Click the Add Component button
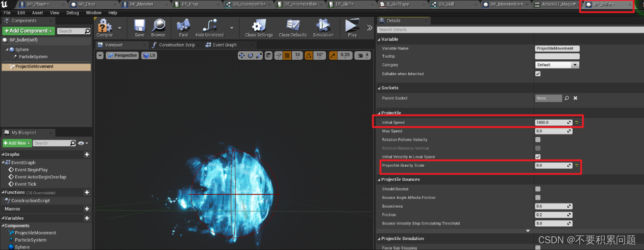644x250 pixels. [x=29, y=31]
